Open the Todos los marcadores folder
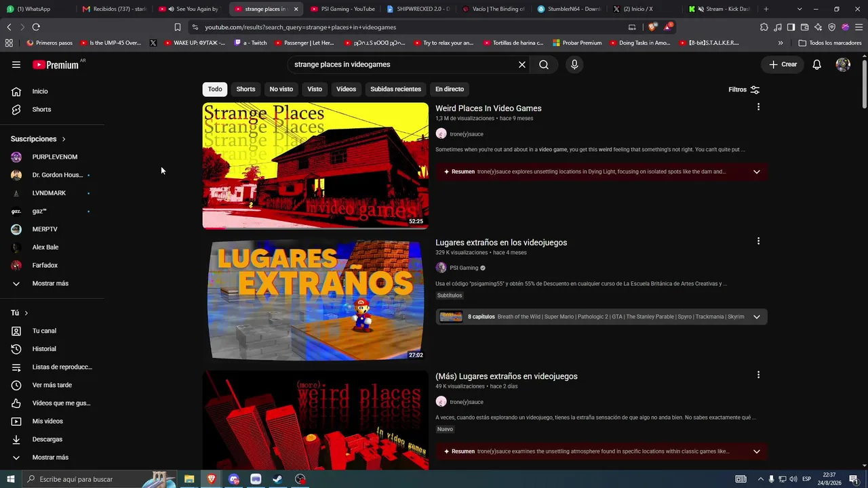 tap(830, 43)
